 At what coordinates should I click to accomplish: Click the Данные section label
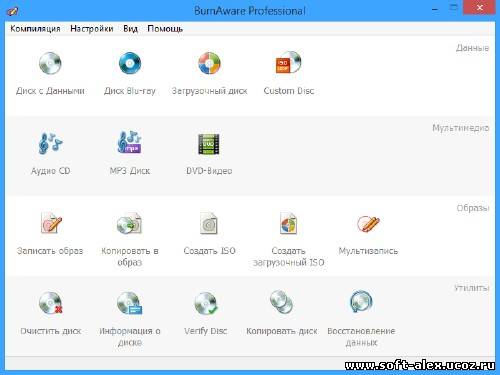tap(472, 48)
